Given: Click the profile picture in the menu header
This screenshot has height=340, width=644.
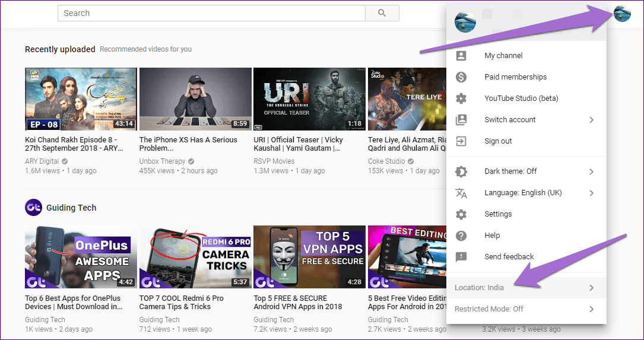Looking at the screenshot, I should [465, 22].
